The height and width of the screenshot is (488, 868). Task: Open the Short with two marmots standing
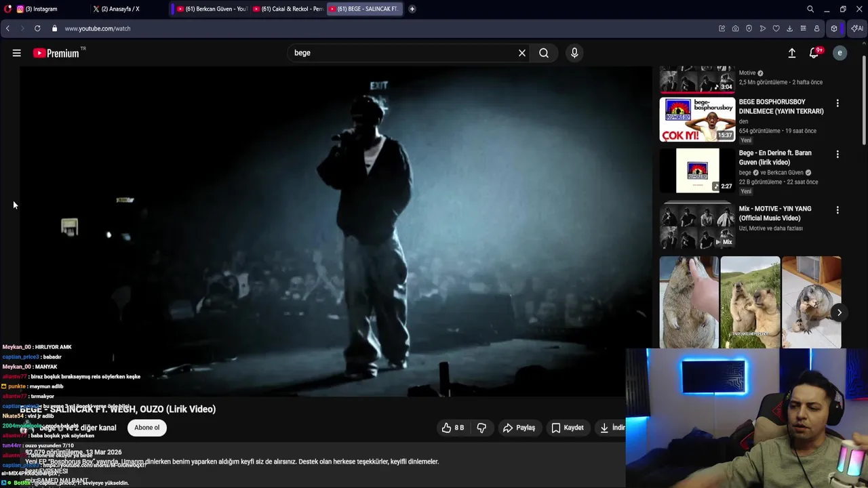750,302
